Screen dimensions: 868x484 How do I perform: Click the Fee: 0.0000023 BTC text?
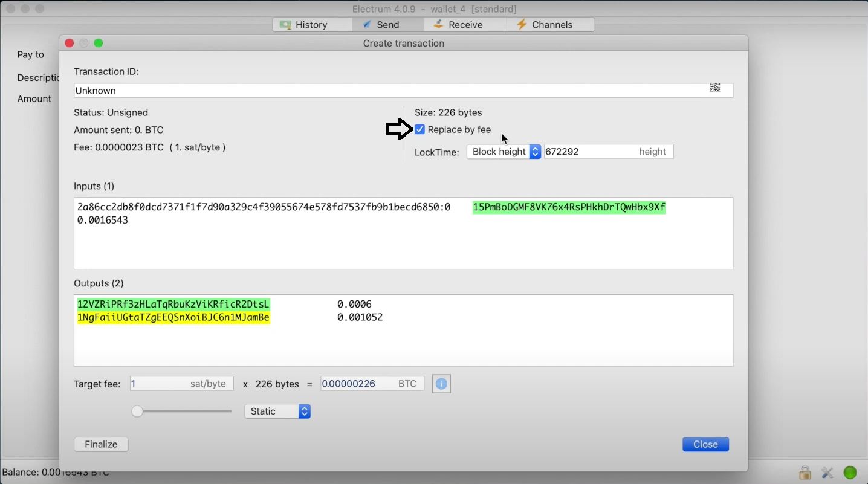pyautogui.click(x=150, y=147)
